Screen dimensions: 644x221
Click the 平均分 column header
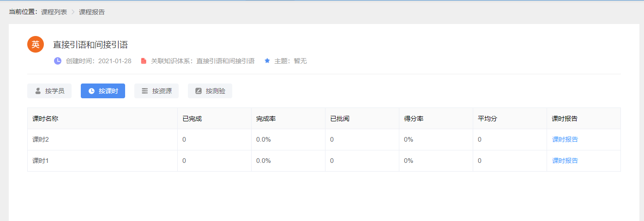(488, 119)
